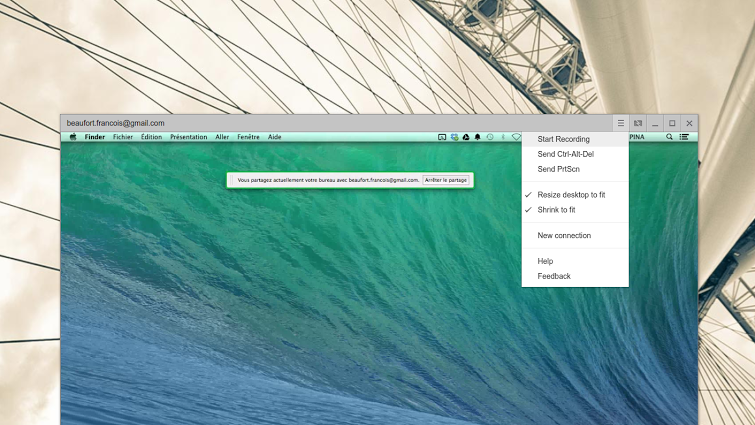755x425 pixels.
Task: Click the hamburger options menu icon
Action: pyautogui.click(x=620, y=123)
